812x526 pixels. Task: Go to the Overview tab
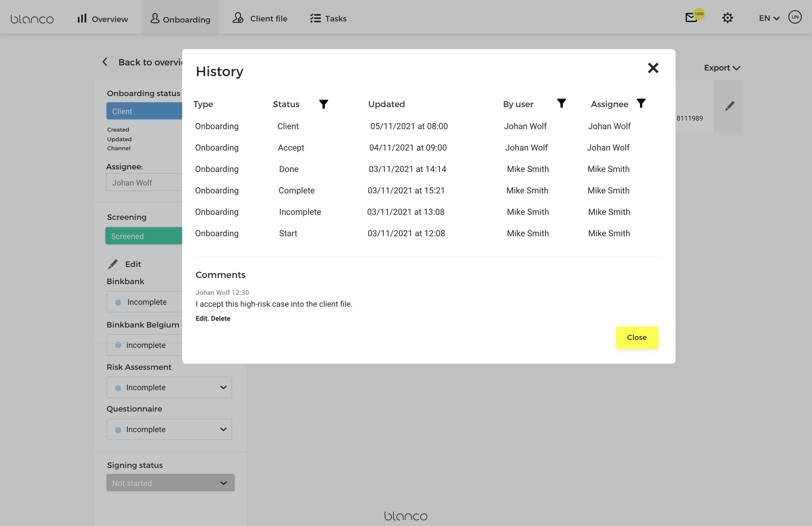(x=103, y=19)
